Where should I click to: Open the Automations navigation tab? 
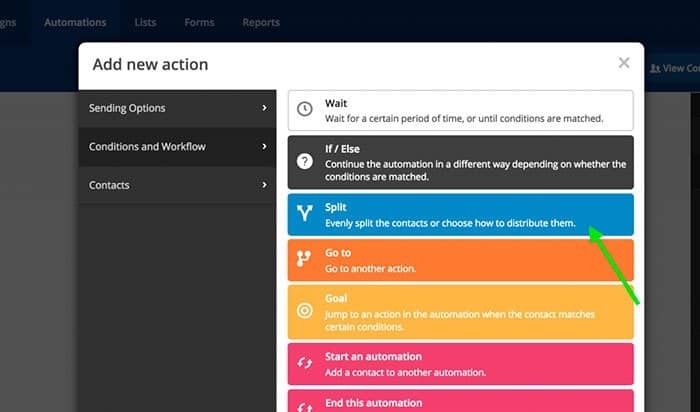click(x=75, y=22)
